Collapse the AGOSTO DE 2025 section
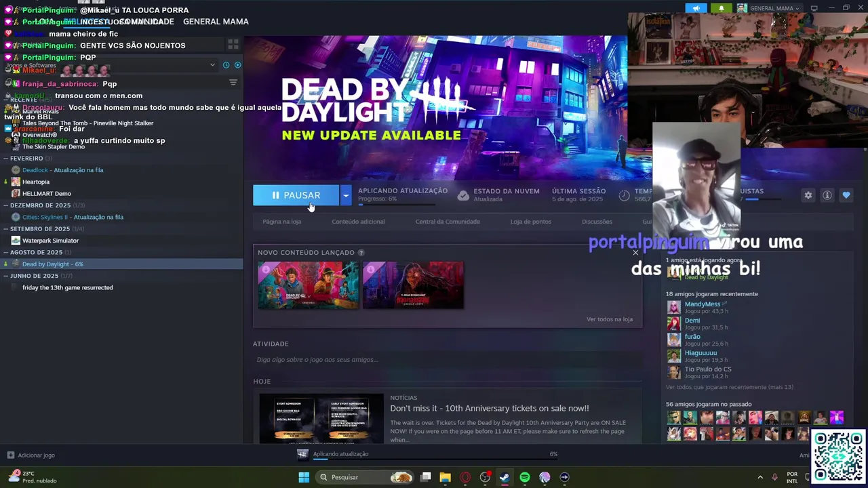Screen dimensions: 868x488 tap(36, 252)
